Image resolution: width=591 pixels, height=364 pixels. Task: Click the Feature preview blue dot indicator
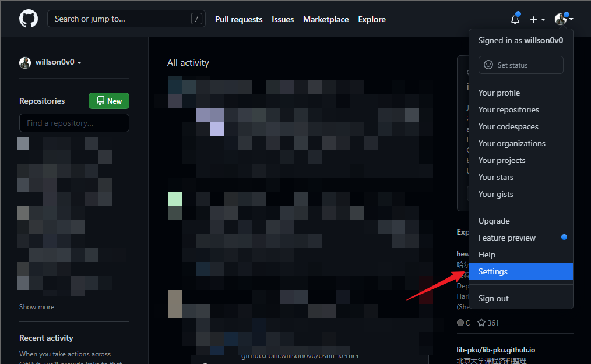coord(564,238)
